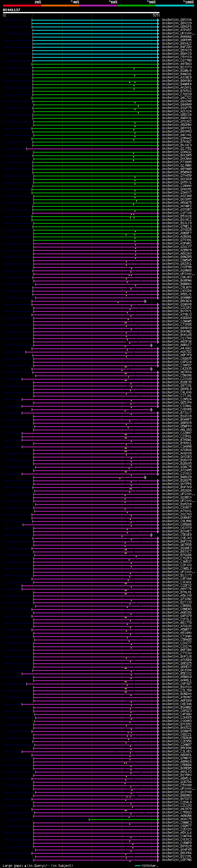Viewport: 197px width, 868px height.
Task: Click the white query sequence bar under AV441137
Action: 81,12
